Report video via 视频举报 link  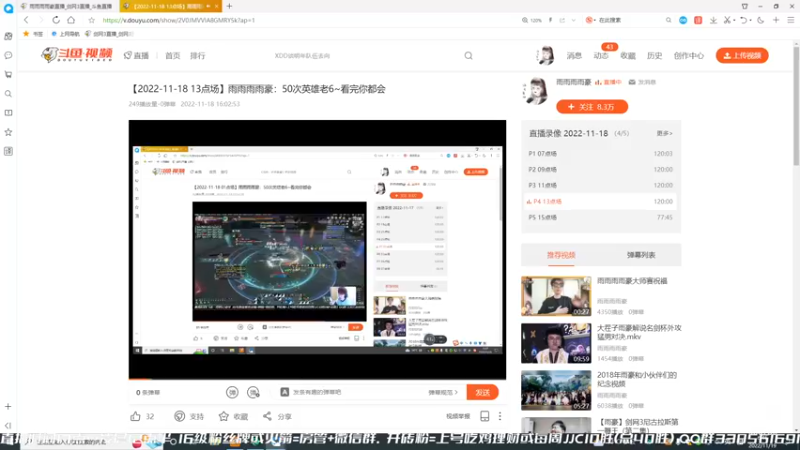point(458,416)
